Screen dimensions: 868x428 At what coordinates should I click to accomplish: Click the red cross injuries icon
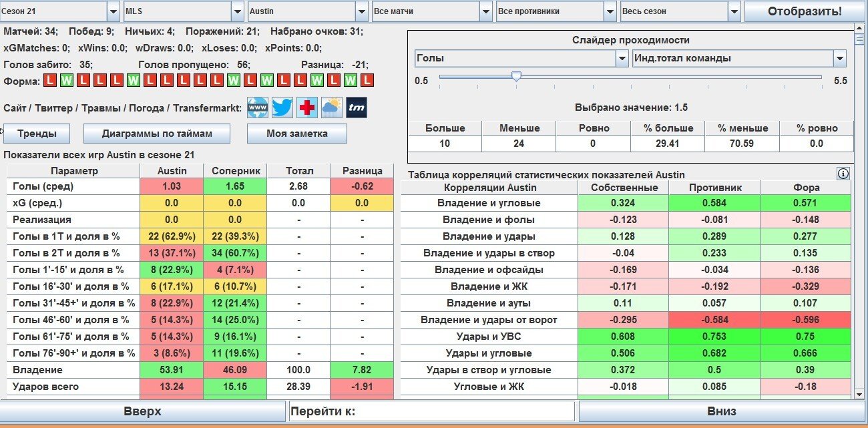(307, 108)
